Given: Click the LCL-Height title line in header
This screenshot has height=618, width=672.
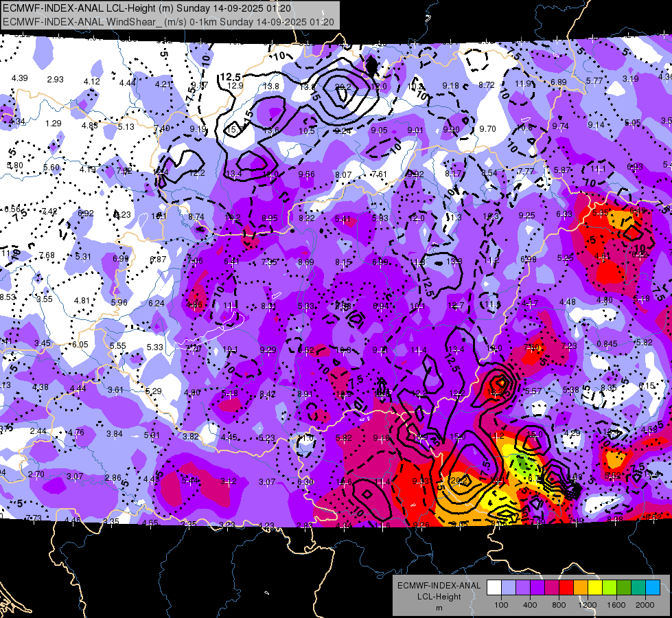Looking at the screenshot, I should [147, 8].
